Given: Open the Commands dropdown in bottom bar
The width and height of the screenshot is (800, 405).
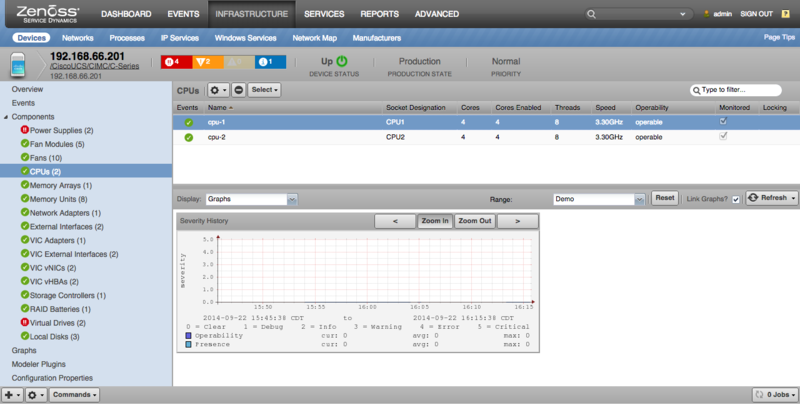Looking at the screenshot, I should (x=74, y=395).
